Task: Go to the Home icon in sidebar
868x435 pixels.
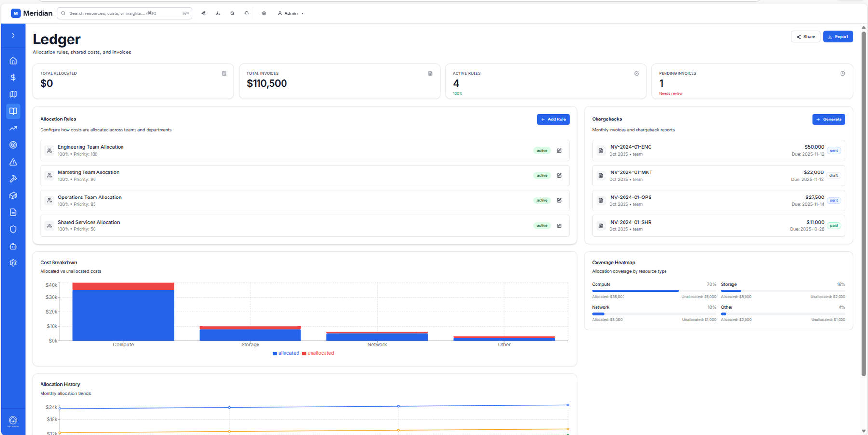Action: [x=13, y=61]
